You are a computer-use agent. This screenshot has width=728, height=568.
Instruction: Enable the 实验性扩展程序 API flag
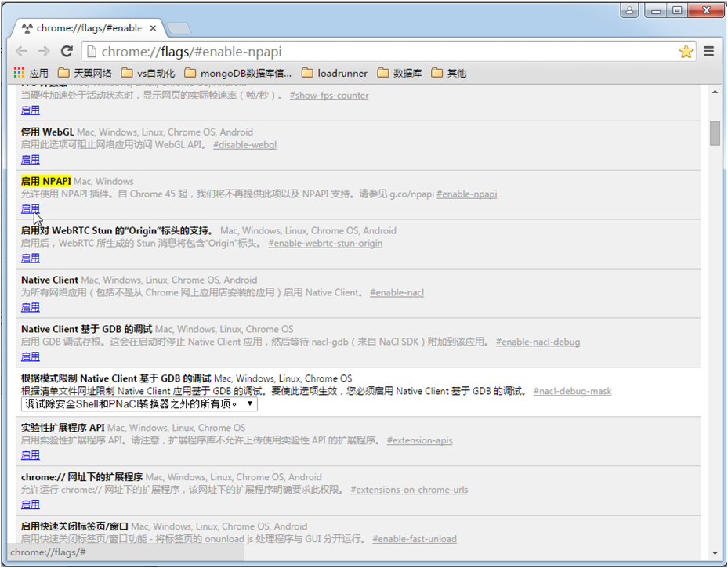coord(31,455)
